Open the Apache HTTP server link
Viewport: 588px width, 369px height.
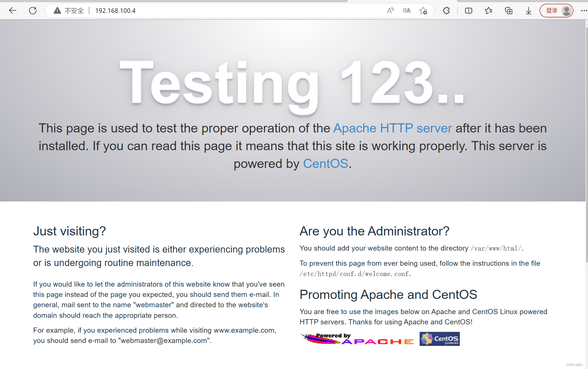click(392, 128)
